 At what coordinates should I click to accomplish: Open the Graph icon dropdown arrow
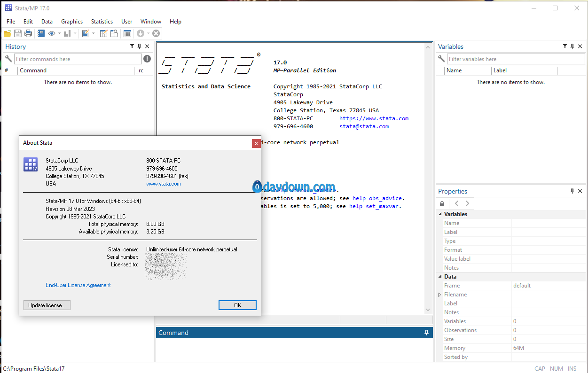75,33
